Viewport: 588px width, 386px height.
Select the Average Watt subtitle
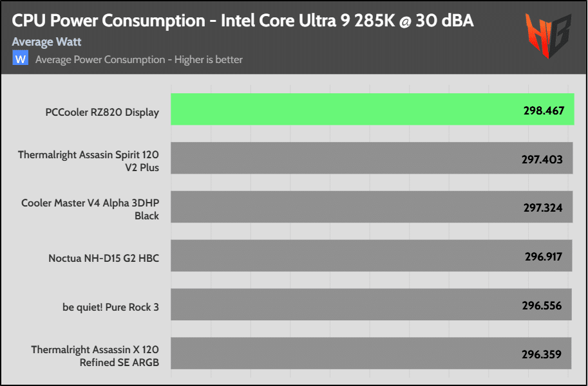(46, 42)
